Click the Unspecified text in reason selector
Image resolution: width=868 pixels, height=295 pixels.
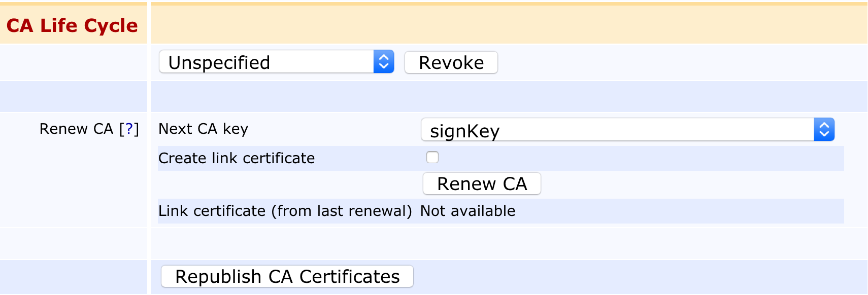tap(219, 63)
